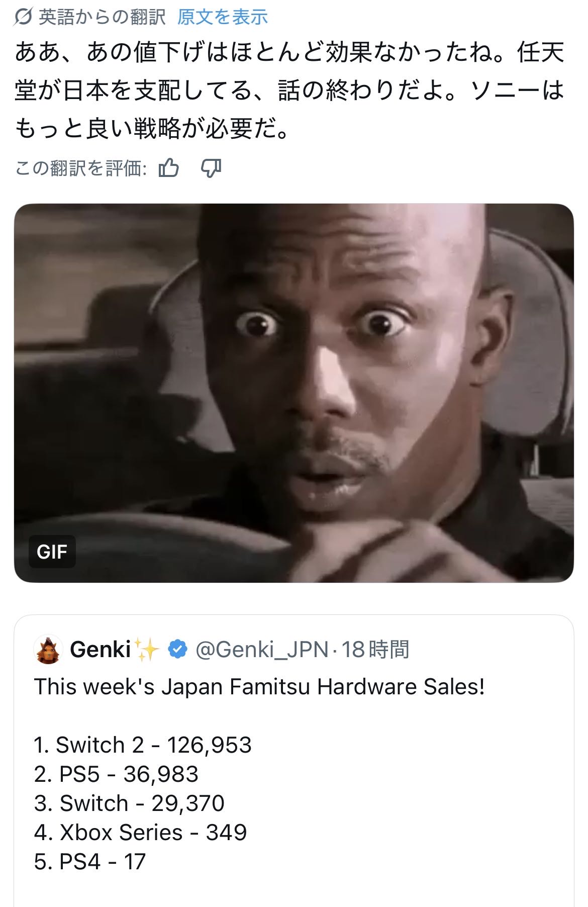This screenshot has height=907, width=588.
Task: Tap the thumbs-up translation rating icon
Action: pyautogui.click(x=168, y=168)
